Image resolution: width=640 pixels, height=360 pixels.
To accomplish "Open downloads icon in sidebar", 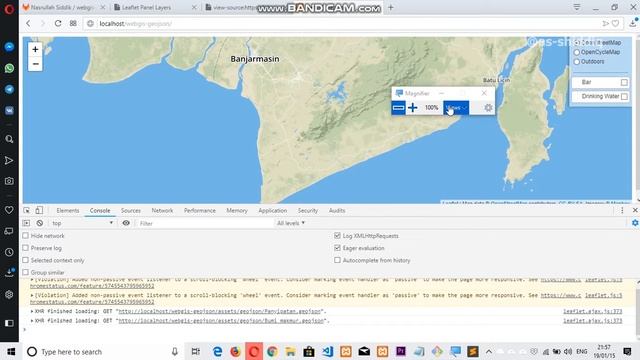I will point(9,273).
